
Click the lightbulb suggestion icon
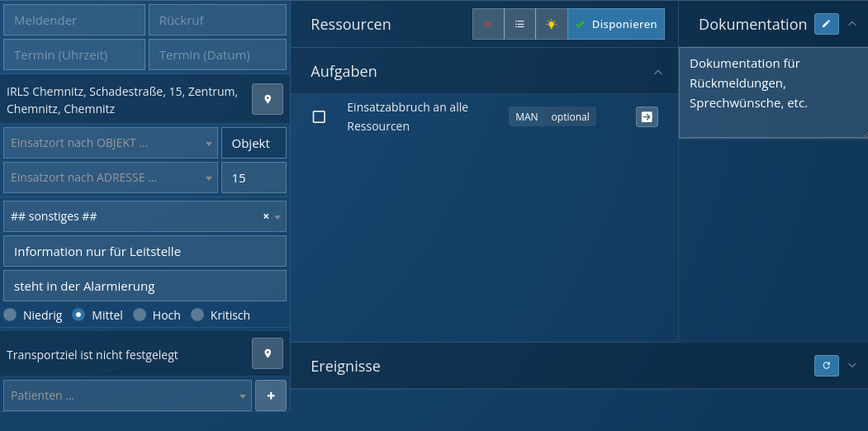[551, 24]
